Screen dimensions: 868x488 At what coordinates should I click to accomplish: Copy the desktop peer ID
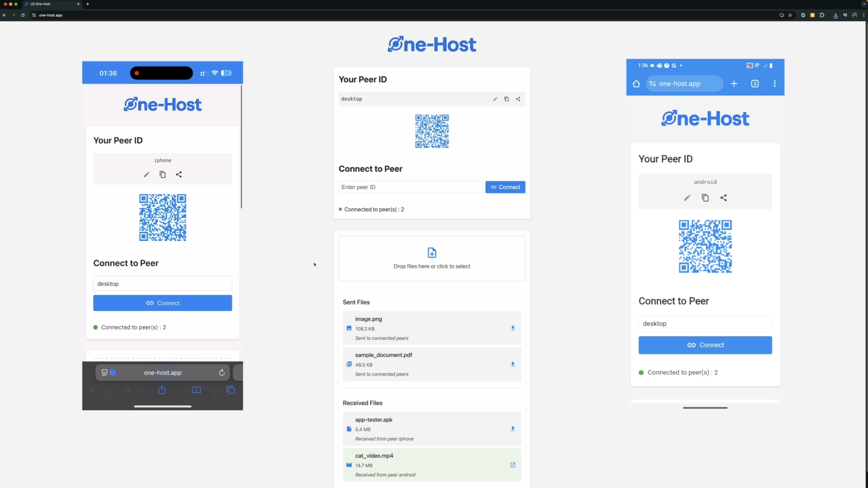coord(506,99)
